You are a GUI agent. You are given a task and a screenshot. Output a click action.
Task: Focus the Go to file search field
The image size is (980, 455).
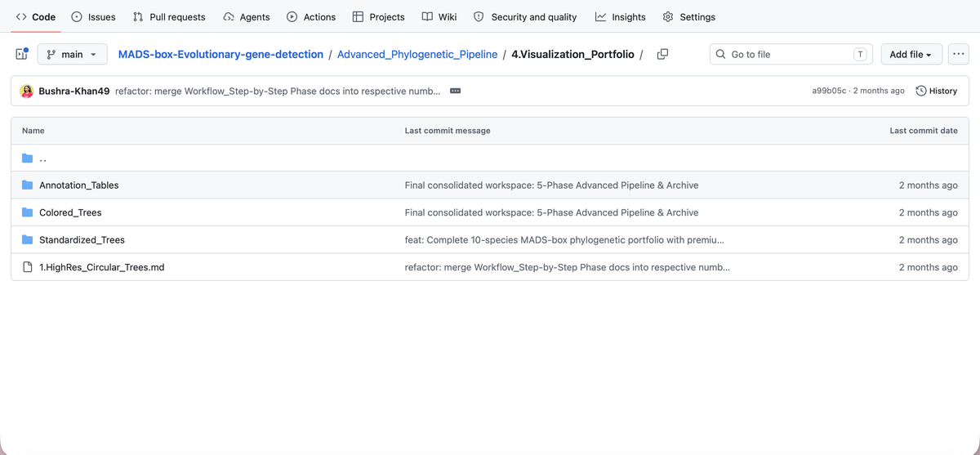click(x=791, y=54)
